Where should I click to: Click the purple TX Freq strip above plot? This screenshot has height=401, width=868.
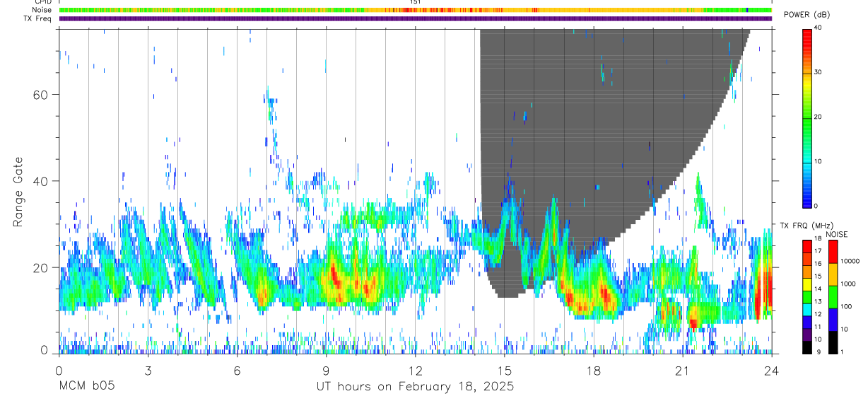point(415,18)
